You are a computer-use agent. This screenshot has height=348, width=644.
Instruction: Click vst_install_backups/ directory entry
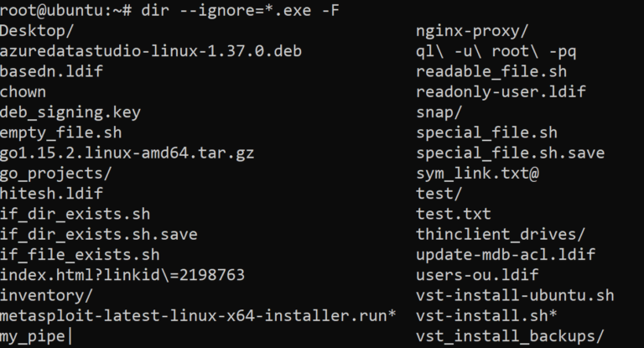click(x=510, y=336)
